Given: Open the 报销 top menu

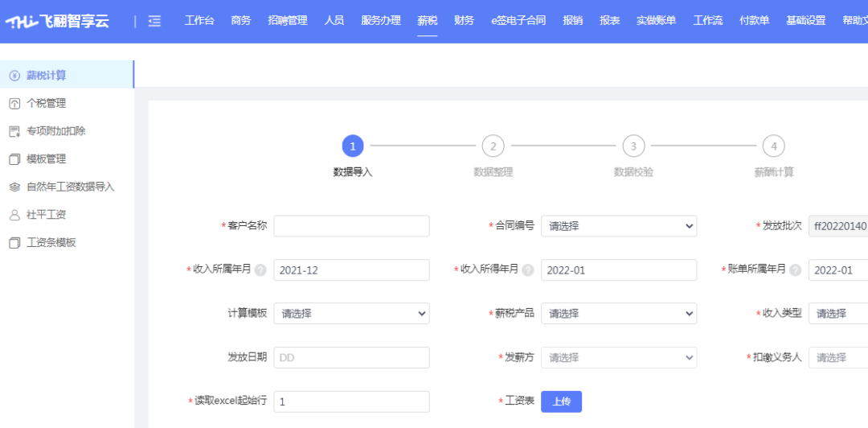Looking at the screenshot, I should (x=572, y=21).
